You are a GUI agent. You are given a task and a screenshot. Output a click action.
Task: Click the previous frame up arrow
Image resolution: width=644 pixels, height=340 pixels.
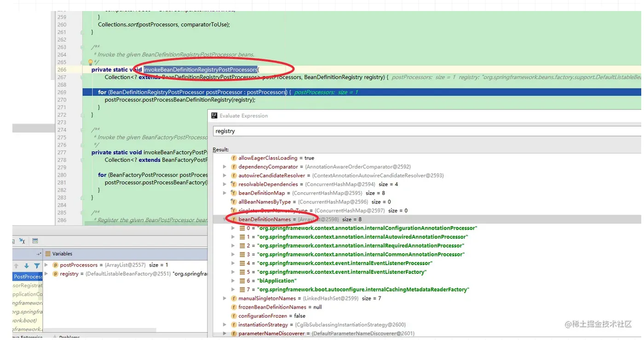point(16,266)
